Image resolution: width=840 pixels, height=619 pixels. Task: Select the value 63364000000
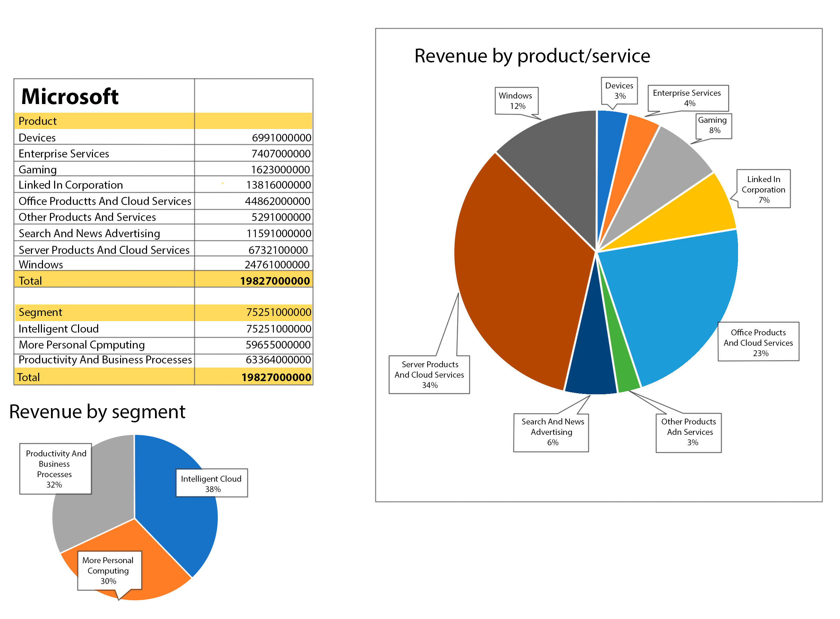278,360
